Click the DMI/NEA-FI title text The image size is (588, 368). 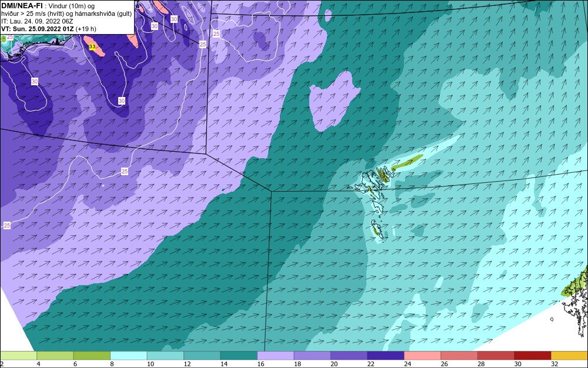(22, 6)
